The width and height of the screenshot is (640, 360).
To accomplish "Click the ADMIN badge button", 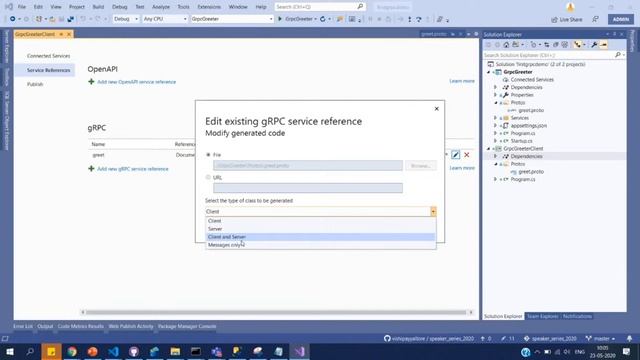I will 620,19.
